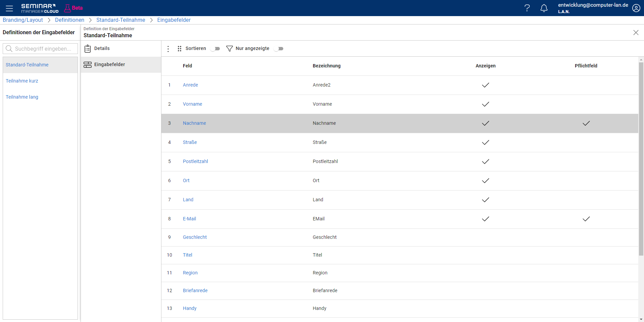Open the Eingabefelder tab
Viewport: 644px width, 322px height.
point(121,65)
